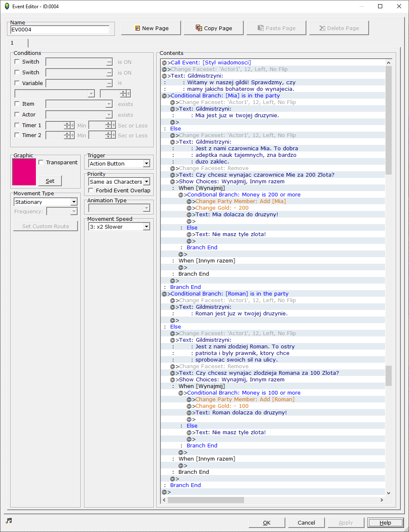Click the magenta event graphic swatch
Viewport: 409px width, 532px height.
(24, 172)
